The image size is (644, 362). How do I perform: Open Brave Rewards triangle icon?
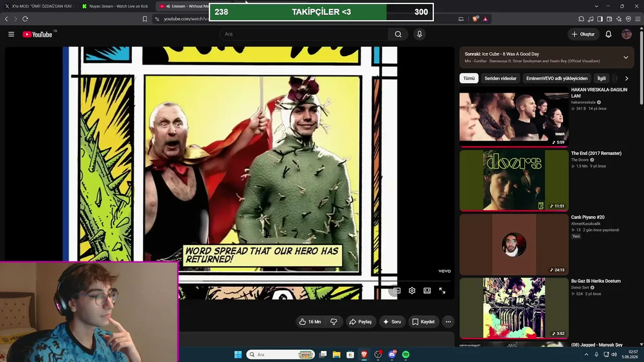pyautogui.click(x=485, y=19)
